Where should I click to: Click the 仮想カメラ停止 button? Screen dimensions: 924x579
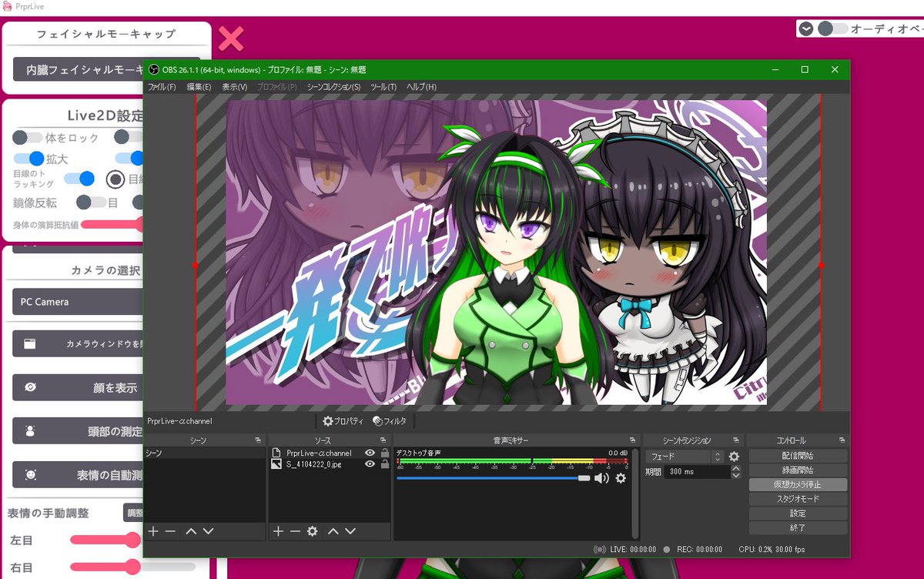click(798, 484)
